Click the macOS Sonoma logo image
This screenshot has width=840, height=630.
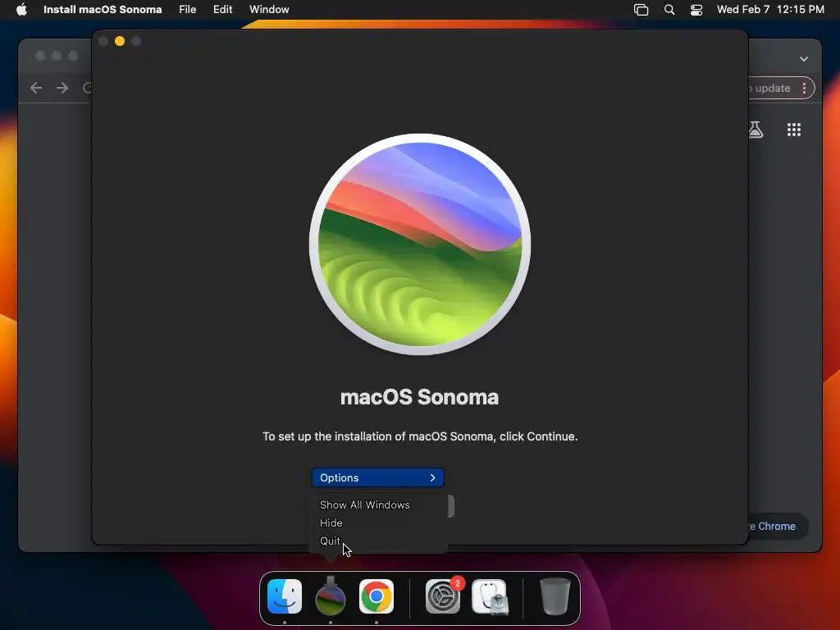tap(420, 244)
